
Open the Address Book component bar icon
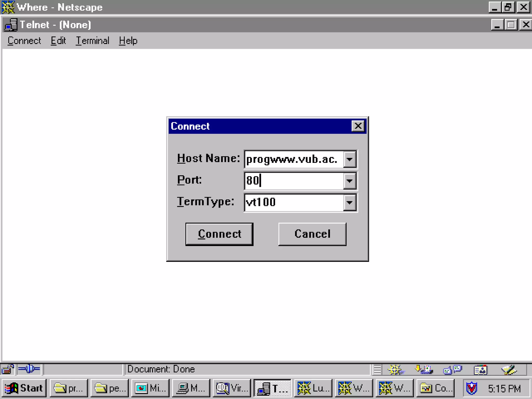click(480, 370)
